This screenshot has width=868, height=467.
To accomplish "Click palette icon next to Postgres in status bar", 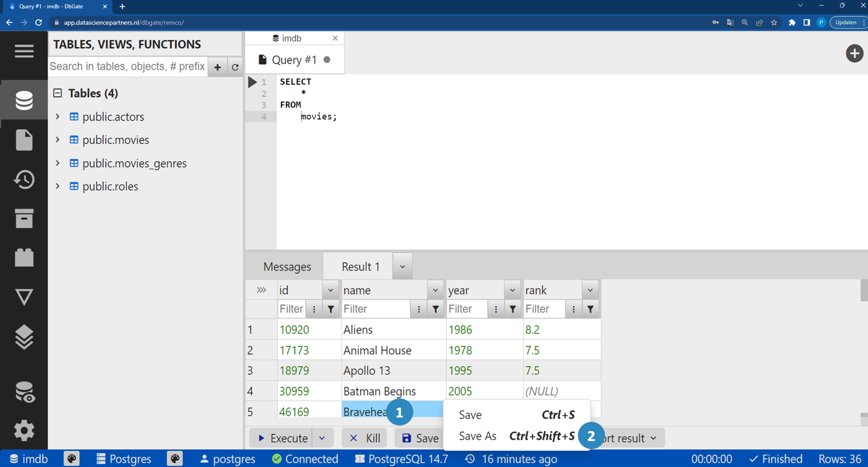I will tap(175, 458).
